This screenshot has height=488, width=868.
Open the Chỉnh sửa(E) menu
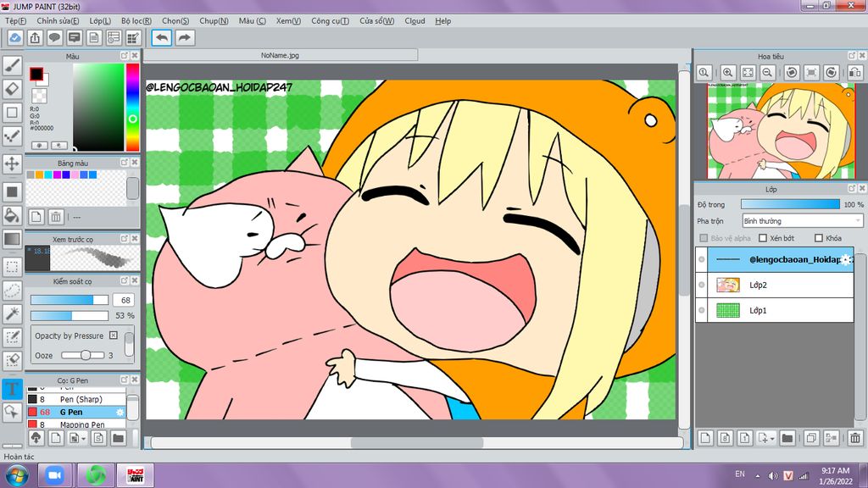tap(58, 20)
